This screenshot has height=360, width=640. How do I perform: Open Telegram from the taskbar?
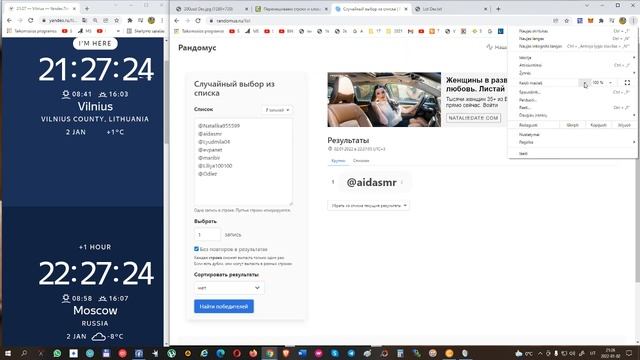(x=351, y=353)
